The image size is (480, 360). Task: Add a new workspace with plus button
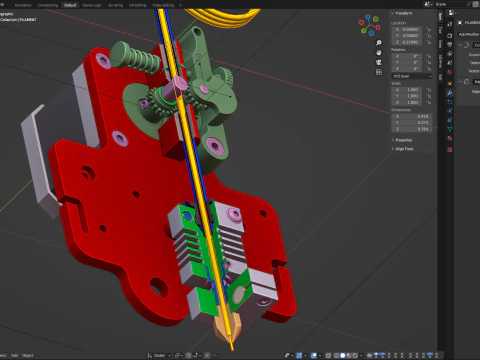pyautogui.click(x=180, y=5)
